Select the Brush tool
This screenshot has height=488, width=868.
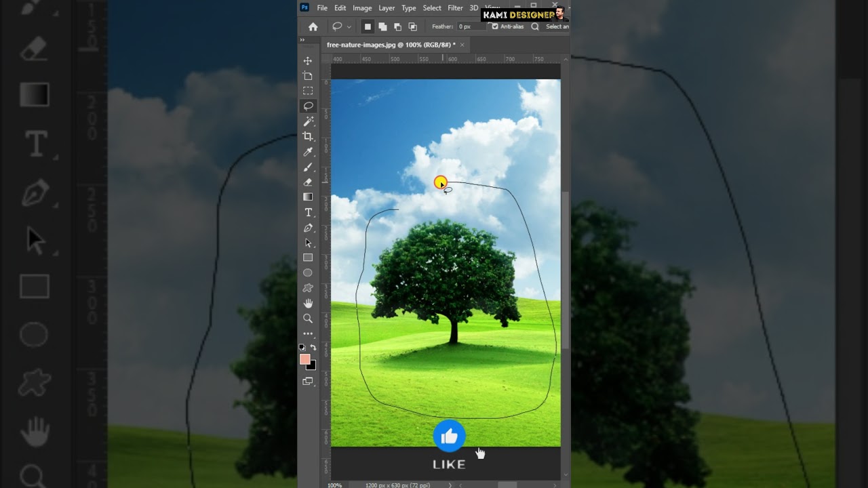pyautogui.click(x=308, y=167)
